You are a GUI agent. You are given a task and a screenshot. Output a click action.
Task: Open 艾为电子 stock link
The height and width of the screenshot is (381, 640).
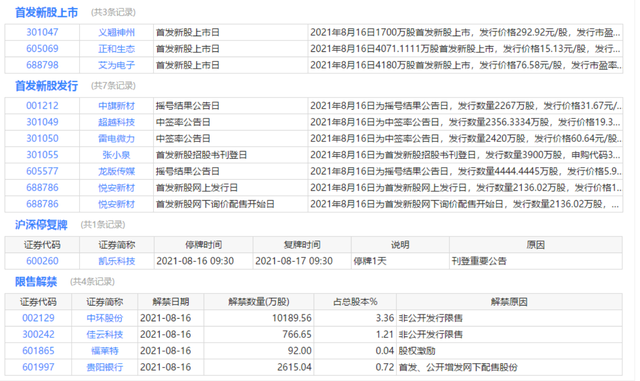coord(116,65)
